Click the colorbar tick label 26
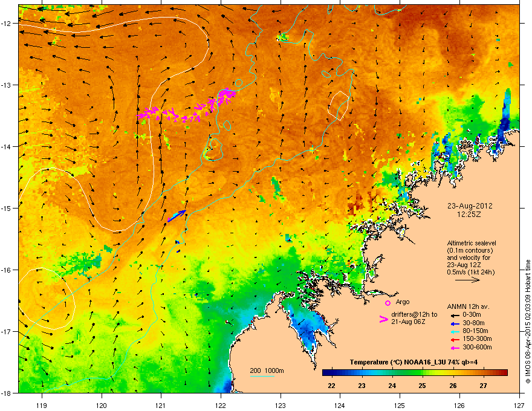Screen dimensions: 532x411 tap(453, 386)
